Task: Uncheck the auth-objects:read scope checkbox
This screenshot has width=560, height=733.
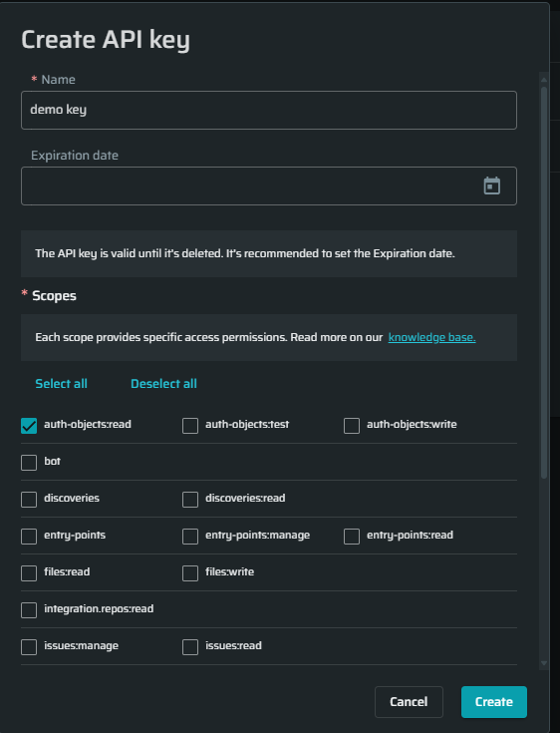Action: (29, 426)
